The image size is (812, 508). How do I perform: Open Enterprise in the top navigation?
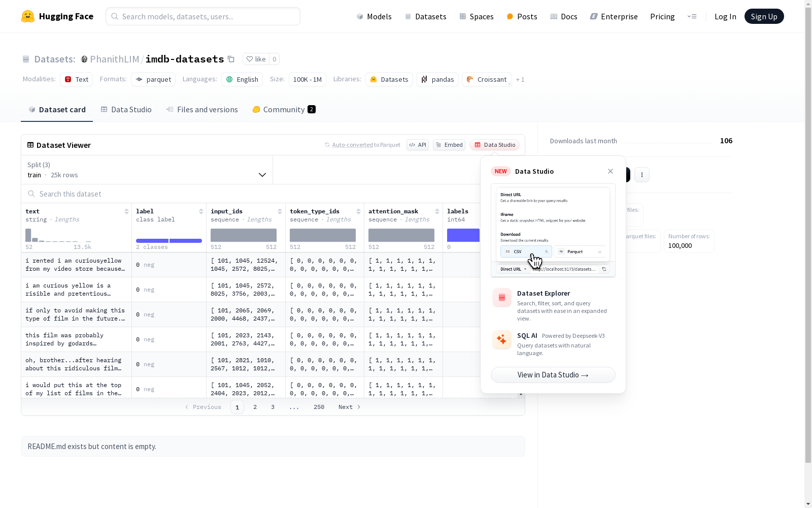pyautogui.click(x=614, y=16)
